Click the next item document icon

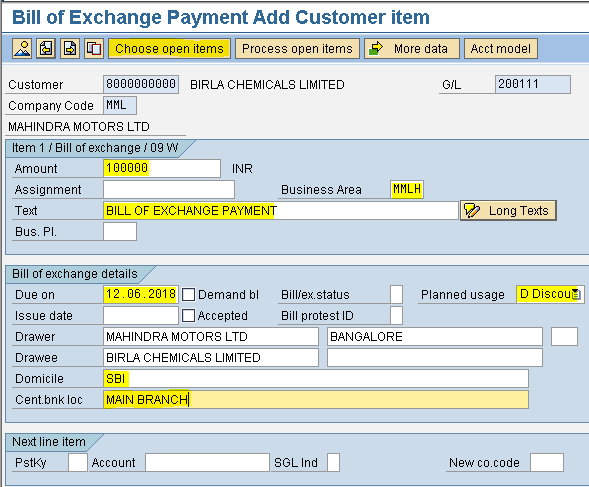(70, 48)
